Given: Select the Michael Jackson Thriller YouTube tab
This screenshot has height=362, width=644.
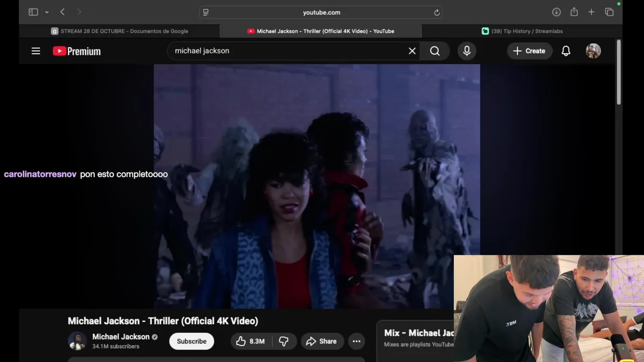Looking at the screenshot, I should click(x=320, y=31).
